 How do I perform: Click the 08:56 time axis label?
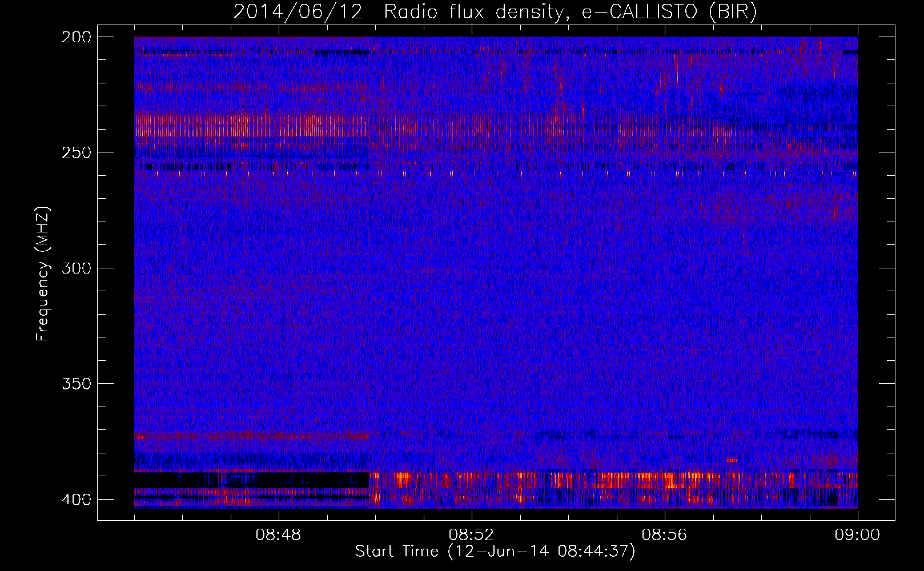click(664, 535)
